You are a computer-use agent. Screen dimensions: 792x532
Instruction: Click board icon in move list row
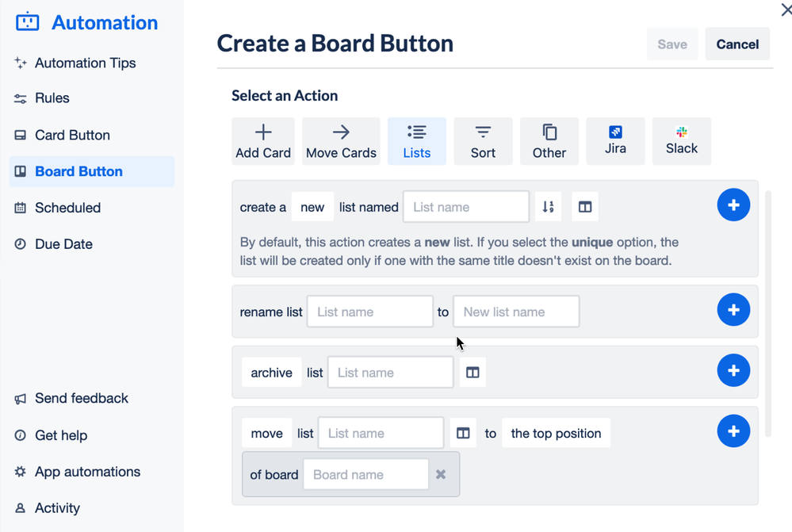pos(463,433)
